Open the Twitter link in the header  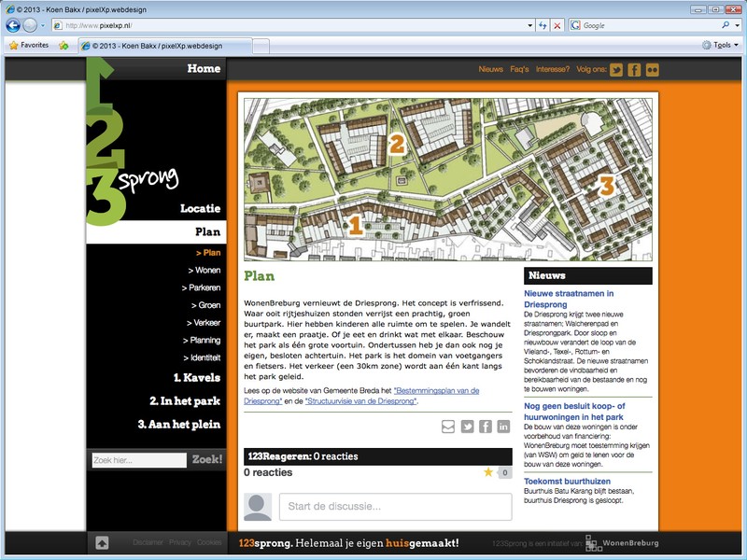coord(616,69)
